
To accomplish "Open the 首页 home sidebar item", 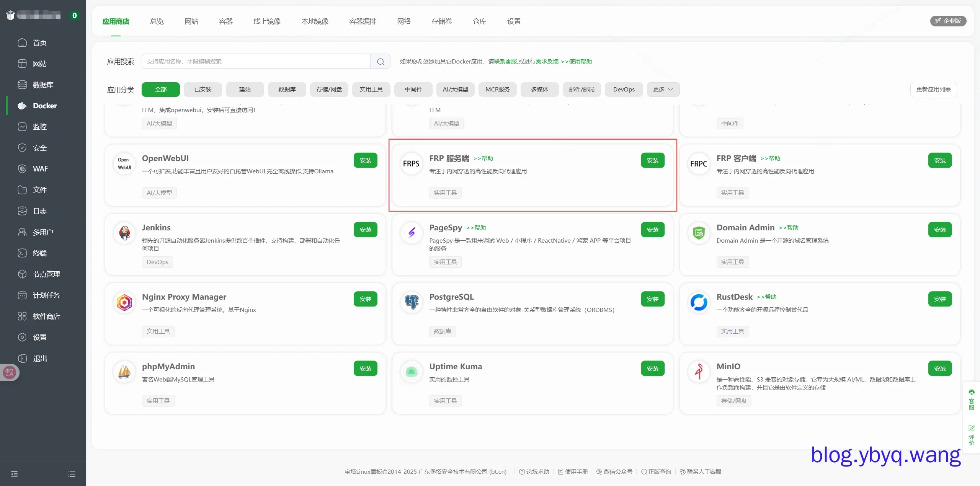I will point(32,42).
